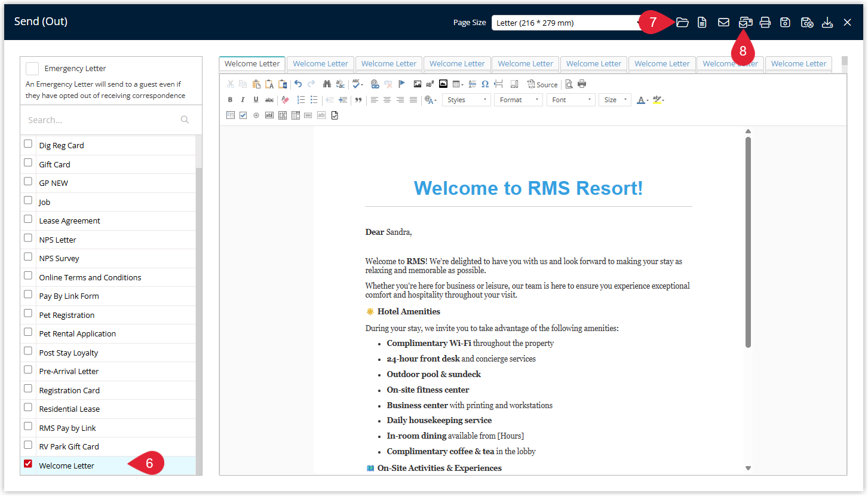Click the editor vertical scrollbar thumb
868x496 pixels.
748,242
